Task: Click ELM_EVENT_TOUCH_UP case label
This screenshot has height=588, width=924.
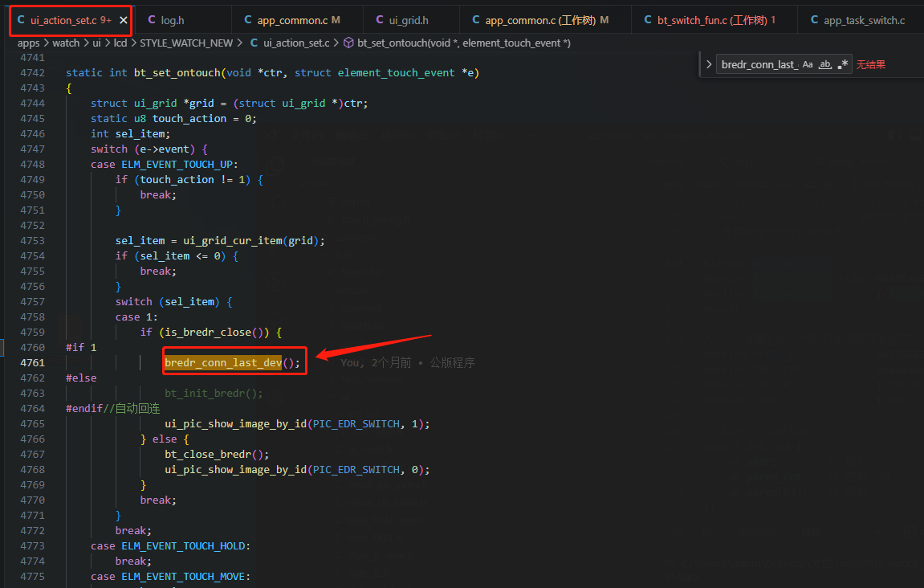Action: click(x=177, y=165)
